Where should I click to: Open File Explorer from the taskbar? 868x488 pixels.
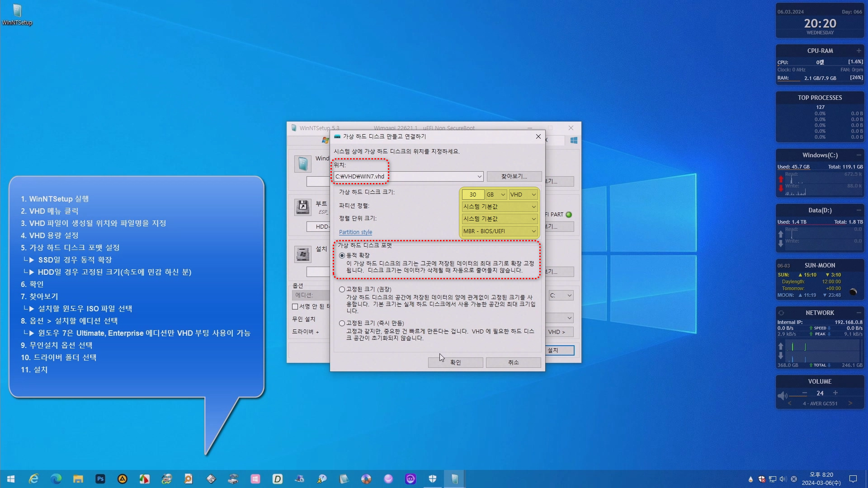[x=78, y=479]
